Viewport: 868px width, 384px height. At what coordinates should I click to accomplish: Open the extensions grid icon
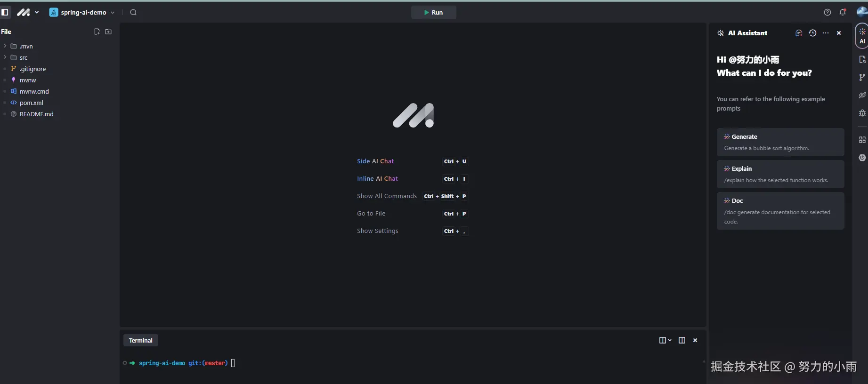pos(862,140)
